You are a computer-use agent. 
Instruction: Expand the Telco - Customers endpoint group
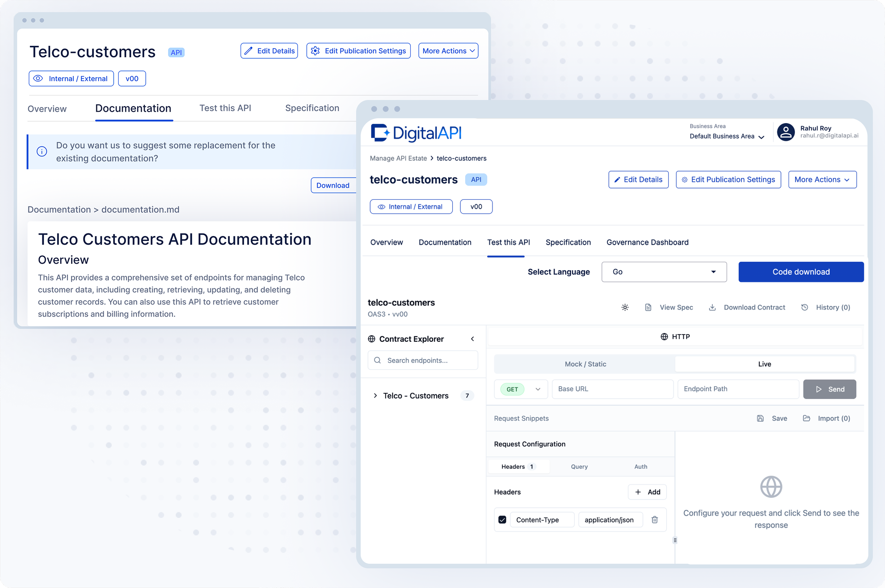375,396
